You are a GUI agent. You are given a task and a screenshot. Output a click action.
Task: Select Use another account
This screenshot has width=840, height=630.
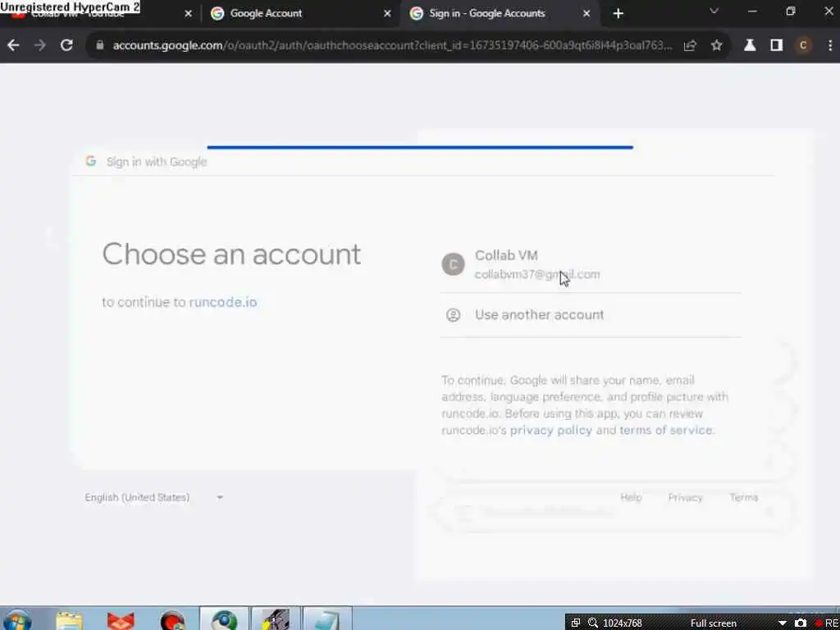591,315
